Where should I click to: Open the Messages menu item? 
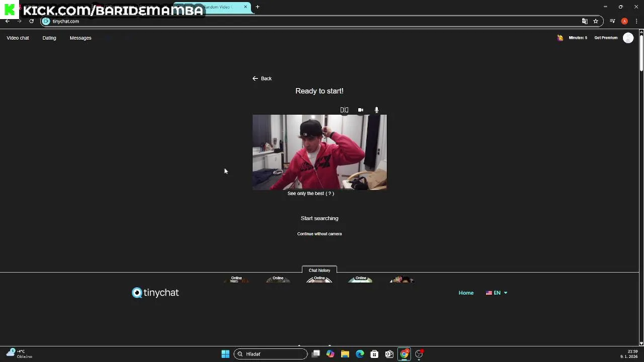point(80,38)
